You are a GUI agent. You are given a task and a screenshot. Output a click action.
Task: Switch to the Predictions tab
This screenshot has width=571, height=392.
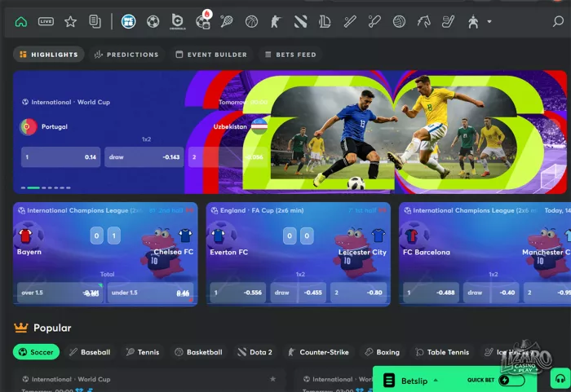[x=126, y=55]
